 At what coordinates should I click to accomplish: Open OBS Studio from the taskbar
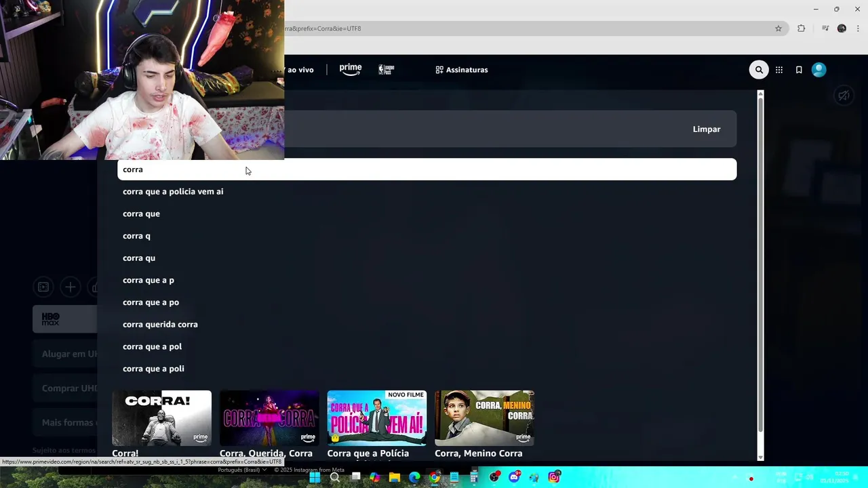click(x=494, y=477)
